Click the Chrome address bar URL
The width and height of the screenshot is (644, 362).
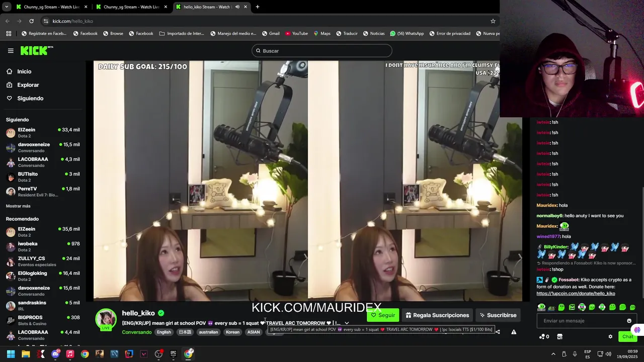pos(73,21)
